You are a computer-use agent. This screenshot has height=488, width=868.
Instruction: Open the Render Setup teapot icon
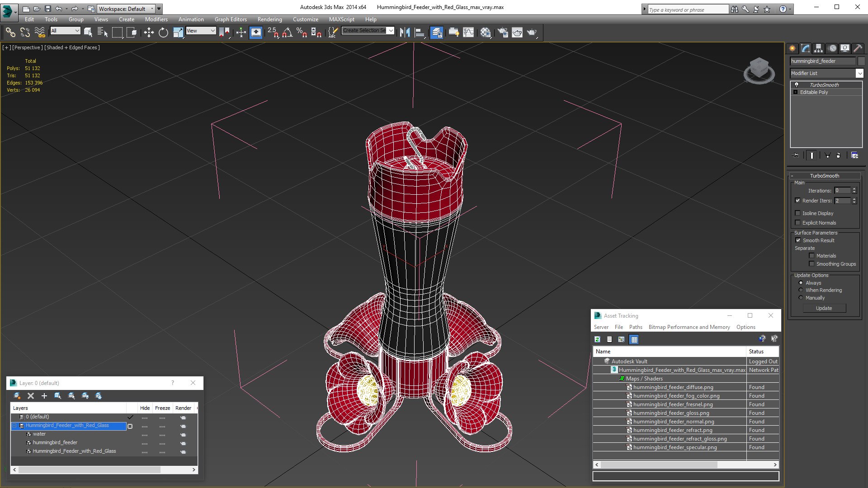502,32
